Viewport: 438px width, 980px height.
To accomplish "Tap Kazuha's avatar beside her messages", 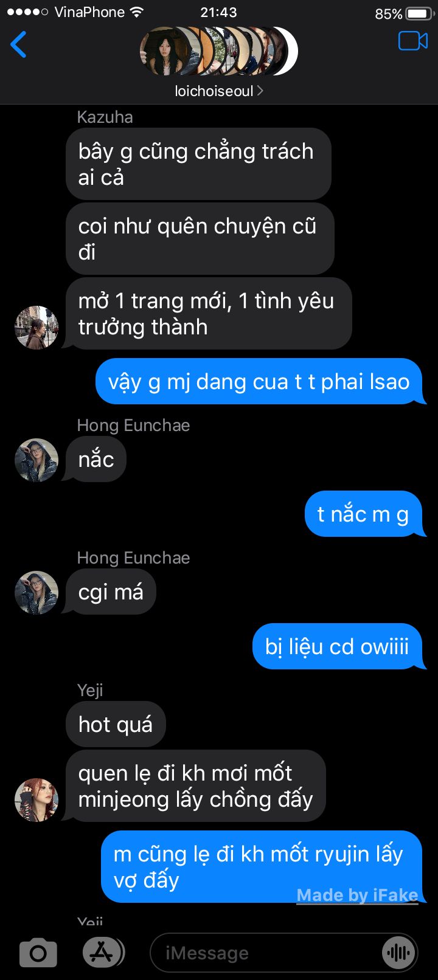I will pos(36,328).
